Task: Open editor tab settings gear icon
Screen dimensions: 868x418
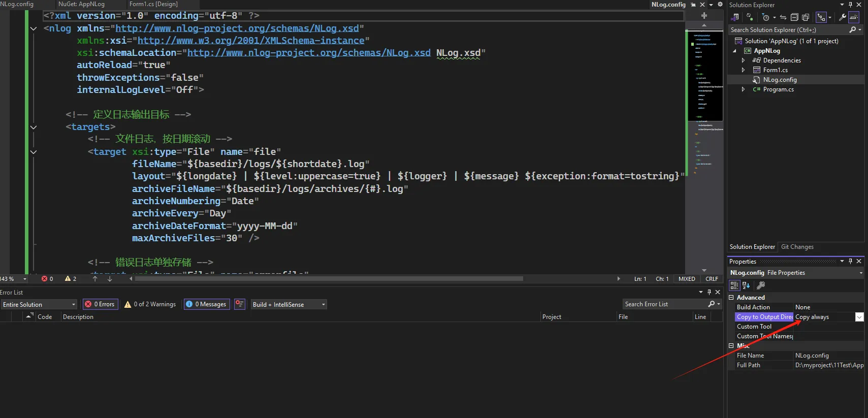Action: click(x=720, y=5)
